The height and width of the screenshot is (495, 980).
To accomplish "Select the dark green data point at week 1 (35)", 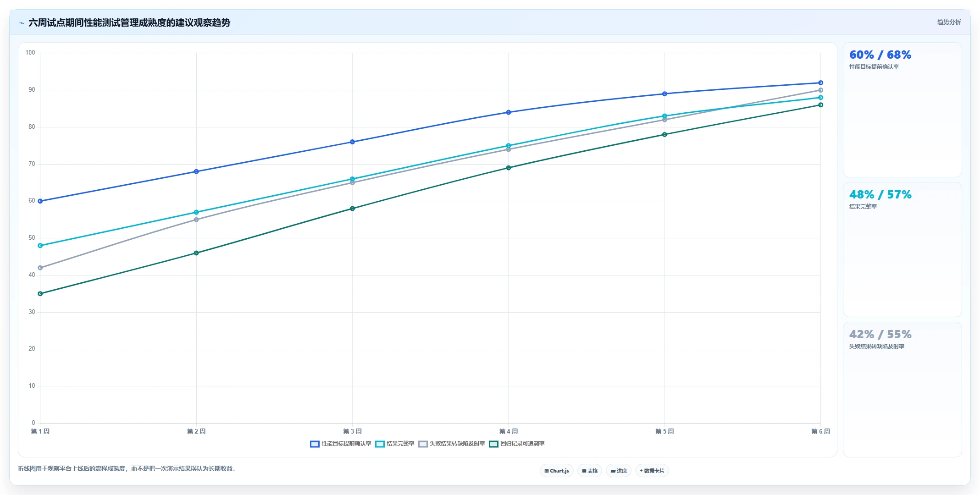I will [40, 294].
